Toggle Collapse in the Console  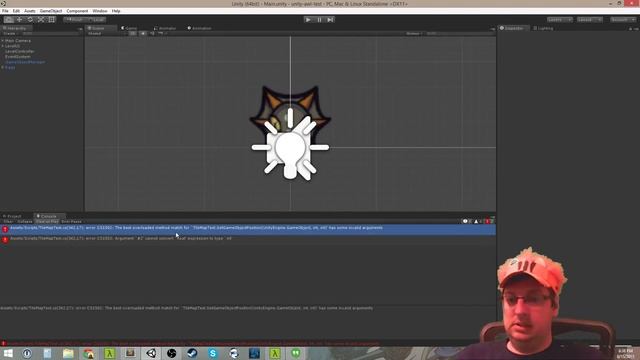pos(24,221)
